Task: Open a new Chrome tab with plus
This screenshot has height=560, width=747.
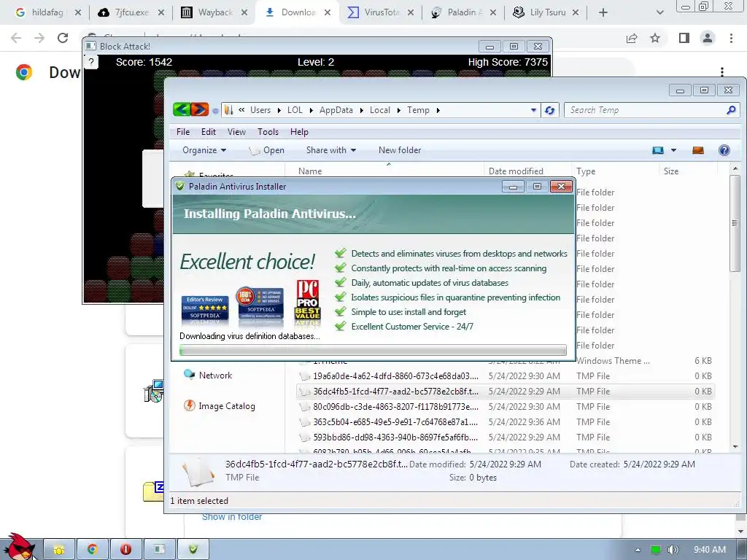Action: coord(603,12)
